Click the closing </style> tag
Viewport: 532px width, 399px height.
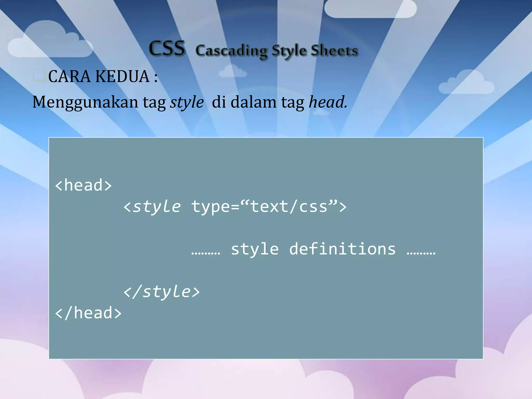[x=162, y=291]
